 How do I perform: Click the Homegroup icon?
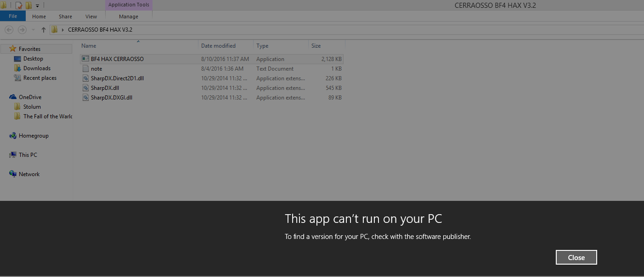13,136
